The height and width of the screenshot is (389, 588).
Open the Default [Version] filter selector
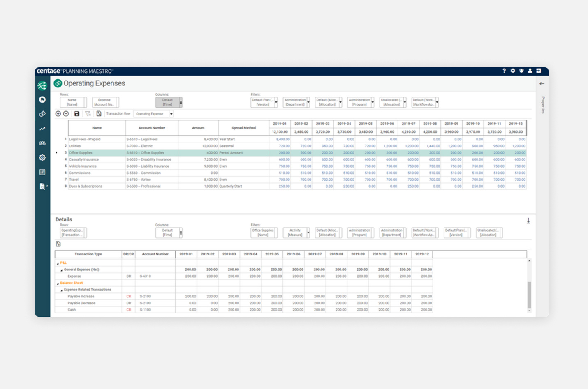[264, 102]
